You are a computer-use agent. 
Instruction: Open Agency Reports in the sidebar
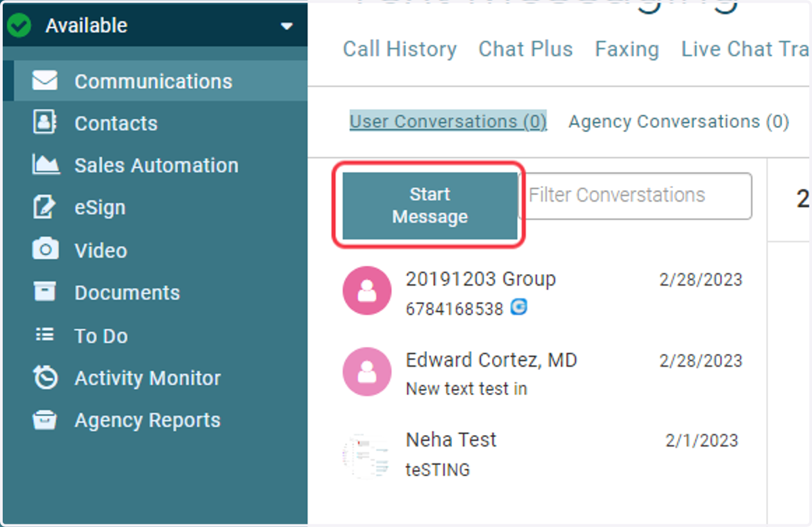click(x=148, y=420)
